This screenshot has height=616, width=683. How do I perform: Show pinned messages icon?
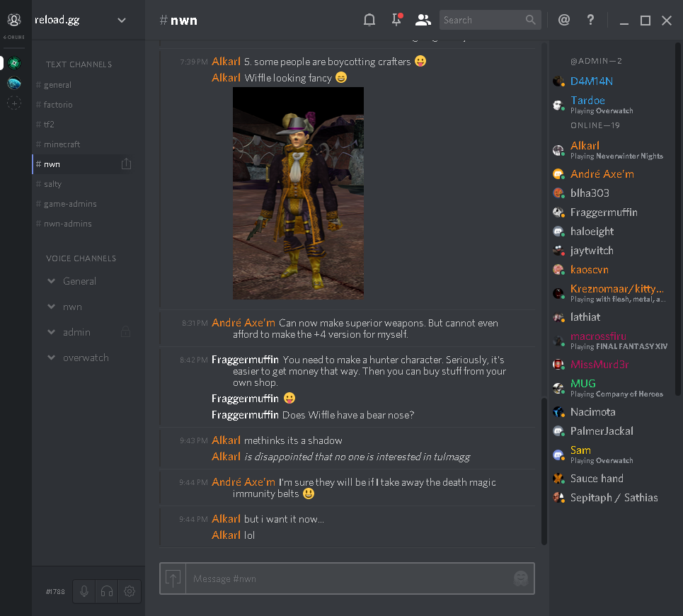pyautogui.click(x=396, y=20)
